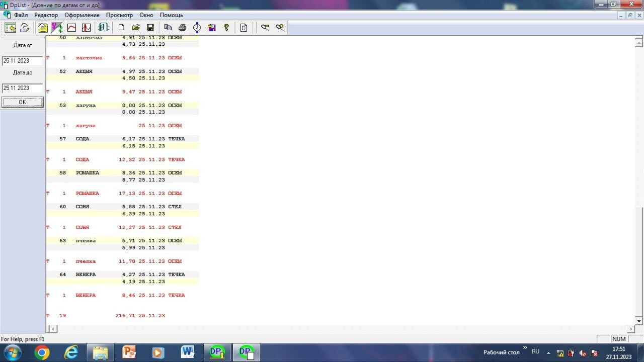Open help via the question mark icon
Screen dimensions: 644x362
click(226, 28)
